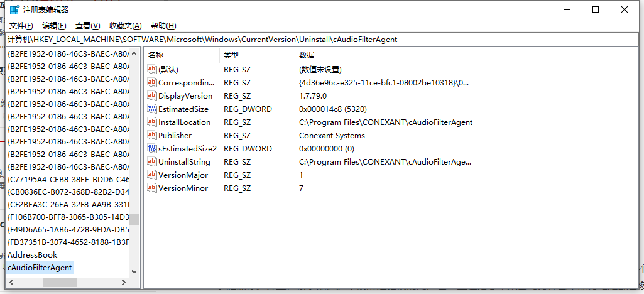
Task: Click the Registry Editor app icon in title bar
Action: [14, 10]
